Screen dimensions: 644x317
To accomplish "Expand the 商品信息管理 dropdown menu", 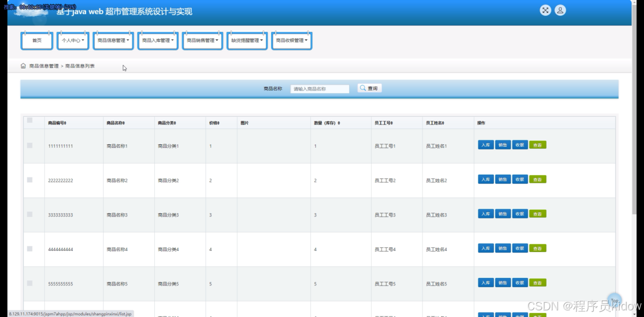I will click(113, 41).
